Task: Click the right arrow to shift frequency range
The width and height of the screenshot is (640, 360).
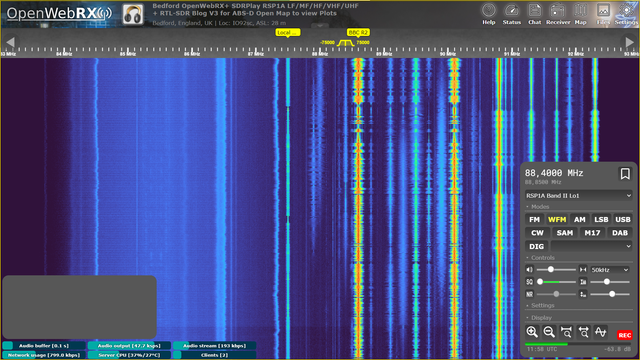Action: pyautogui.click(x=629, y=42)
